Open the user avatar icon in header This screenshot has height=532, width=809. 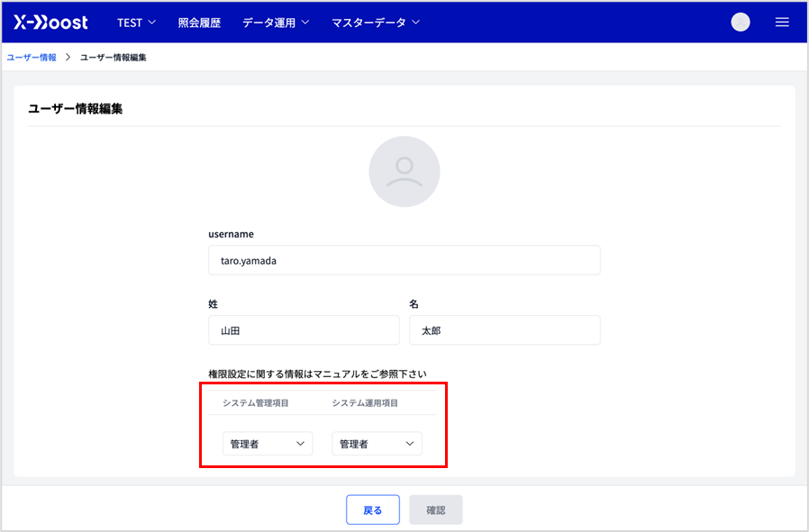pyautogui.click(x=741, y=23)
